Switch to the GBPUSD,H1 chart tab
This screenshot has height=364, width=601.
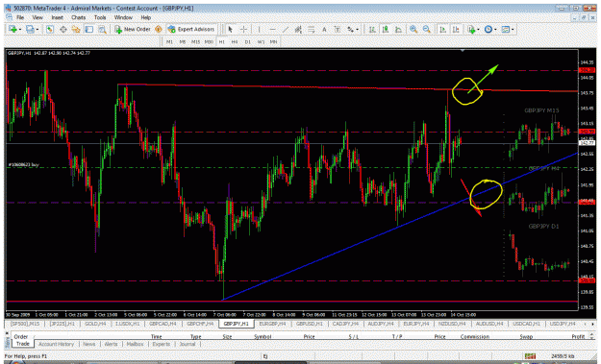pyautogui.click(x=309, y=324)
